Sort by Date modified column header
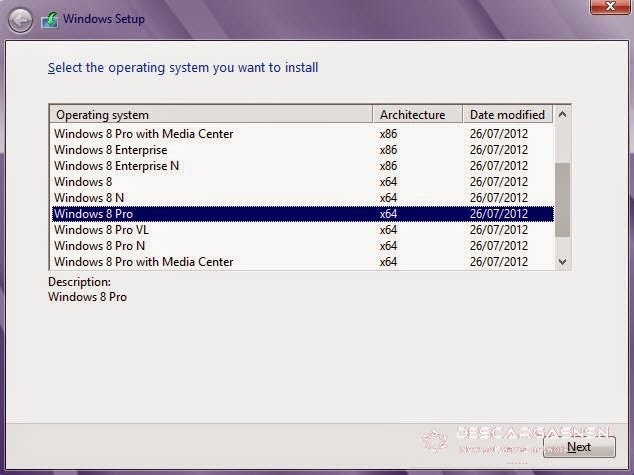This screenshot has height=475, width=634. tap(507, 115)
